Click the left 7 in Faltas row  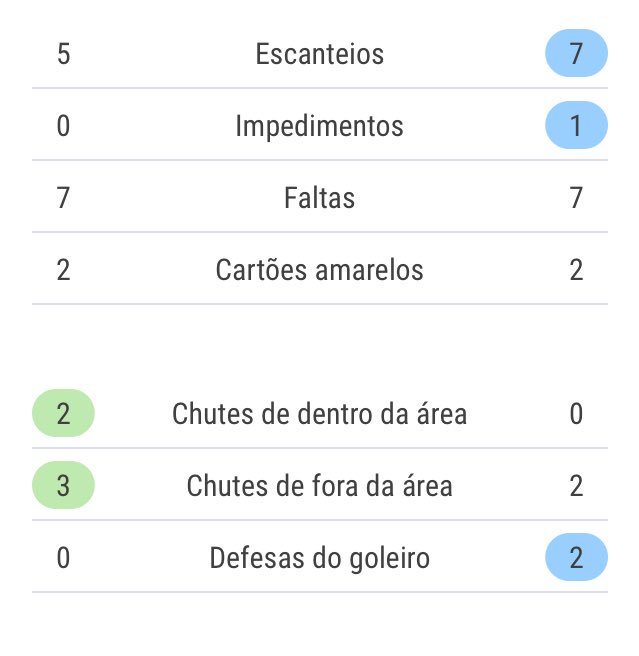(x=63, y=198)
